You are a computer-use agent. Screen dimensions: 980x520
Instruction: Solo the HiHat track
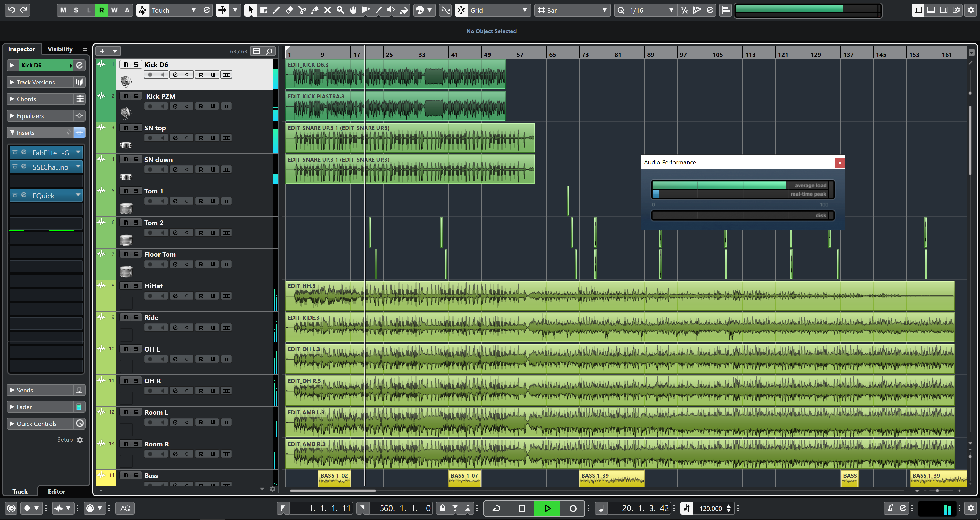click(x=136, y=286)
